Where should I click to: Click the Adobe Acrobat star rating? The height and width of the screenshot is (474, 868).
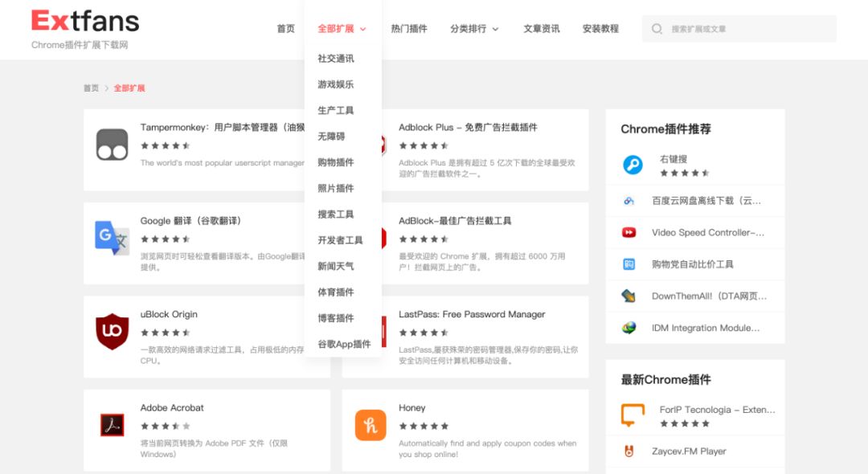pyautogui.click(x=165, y=426)
